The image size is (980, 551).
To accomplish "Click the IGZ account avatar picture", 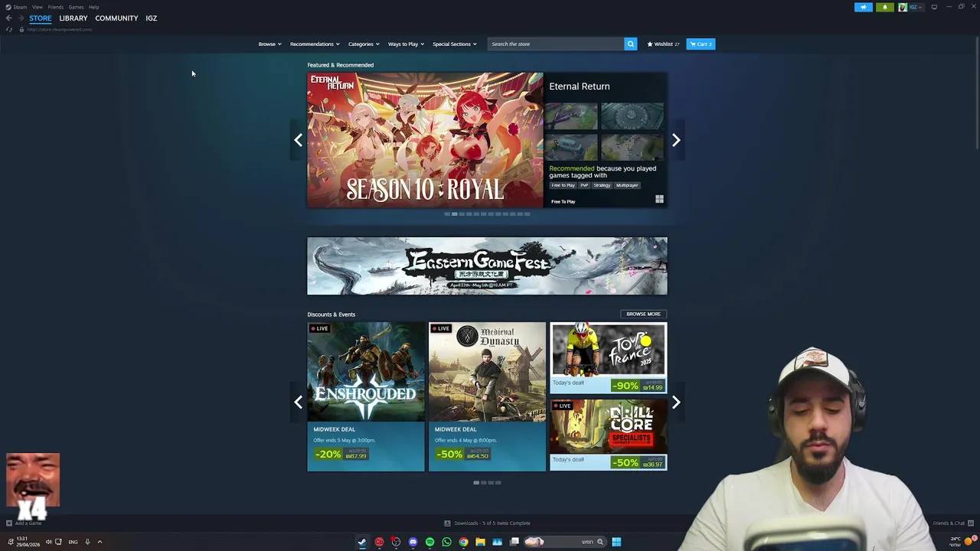I will click(x=903, y=7).
